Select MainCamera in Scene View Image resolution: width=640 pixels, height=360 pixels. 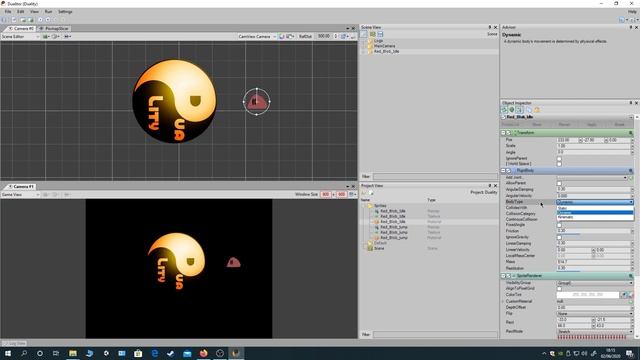384,46
